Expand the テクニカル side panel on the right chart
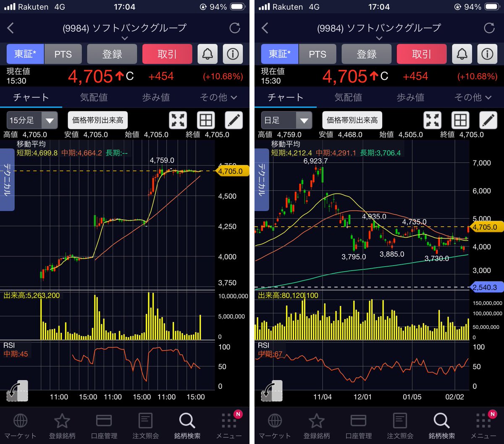The width and height of the screenshot is (504, 444). click(x=262, y=180)
